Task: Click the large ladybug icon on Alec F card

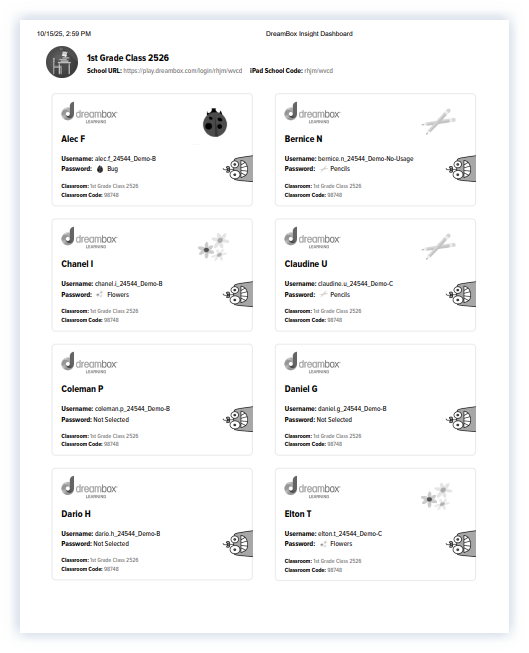Action: [x=215, y=122]
